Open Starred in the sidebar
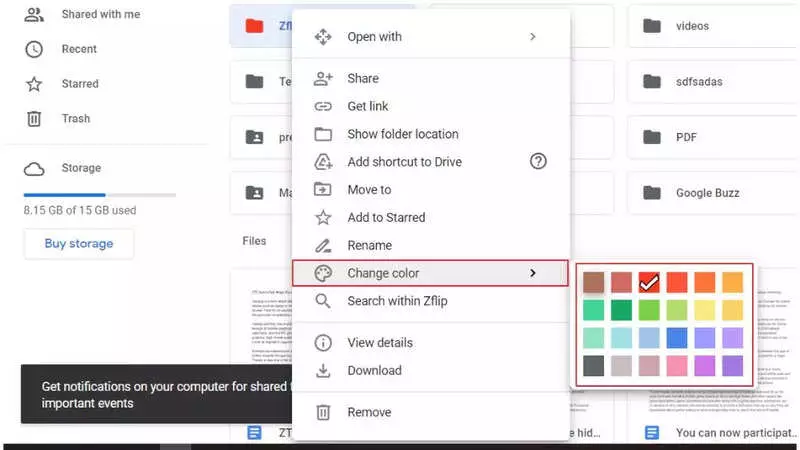The image size is (800, 450). (x=80, y=84)
